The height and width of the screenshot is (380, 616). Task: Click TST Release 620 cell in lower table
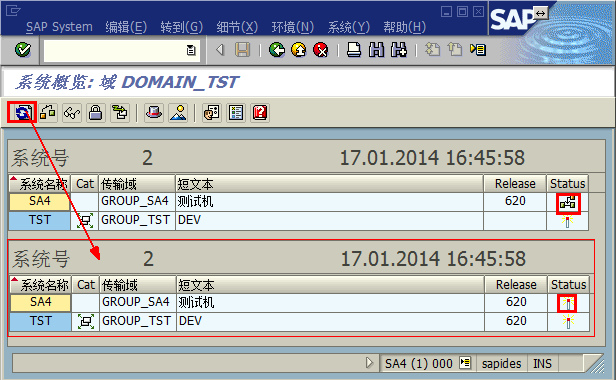pos(516,321)
